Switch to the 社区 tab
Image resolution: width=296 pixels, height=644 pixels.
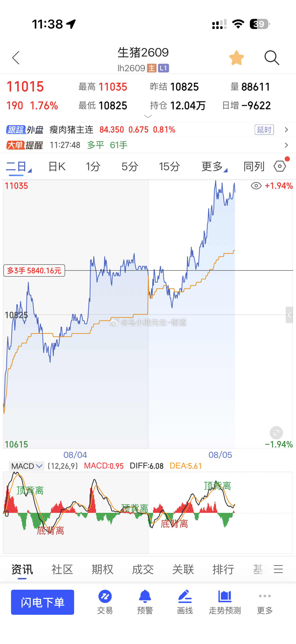(62, 570)
